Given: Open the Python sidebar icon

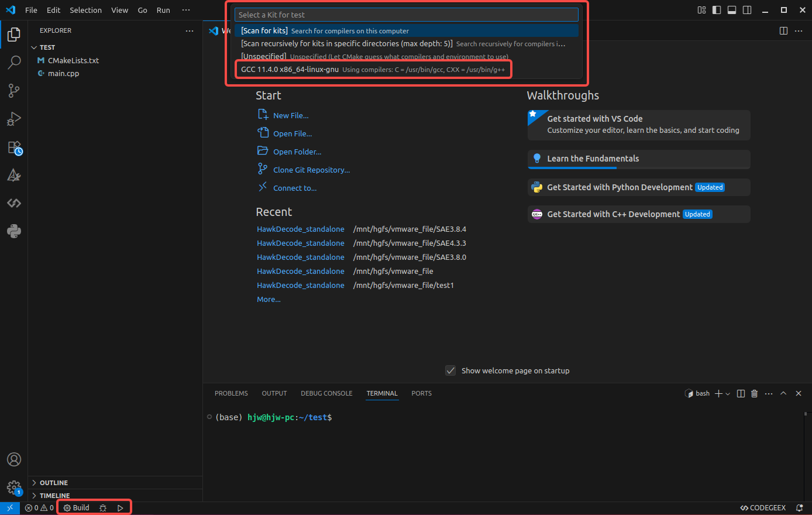Looking at the screenshot, I should coord(14,231).
